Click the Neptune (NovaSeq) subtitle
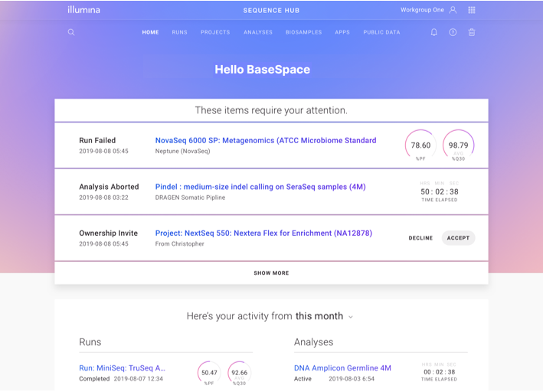 coord(182,151)
